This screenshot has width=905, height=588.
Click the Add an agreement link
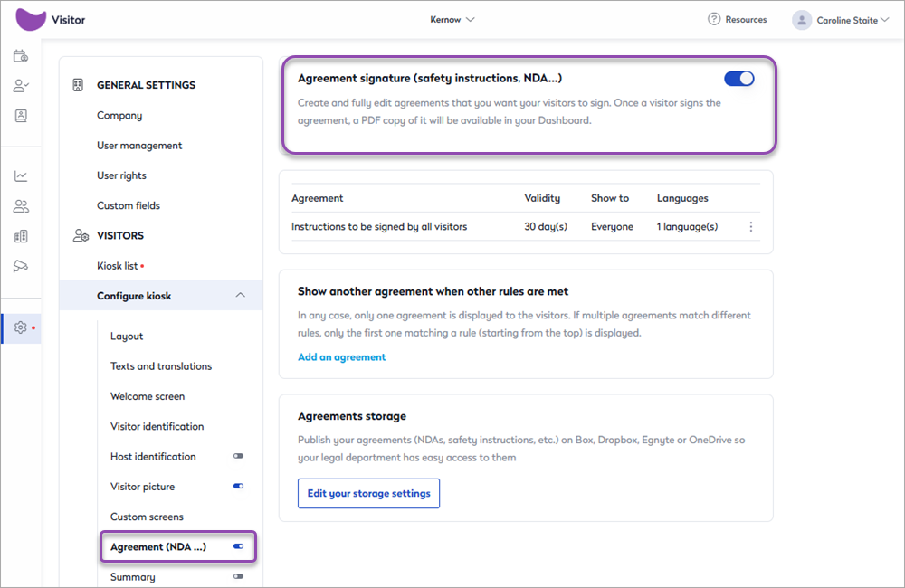(x=341, y=357)
